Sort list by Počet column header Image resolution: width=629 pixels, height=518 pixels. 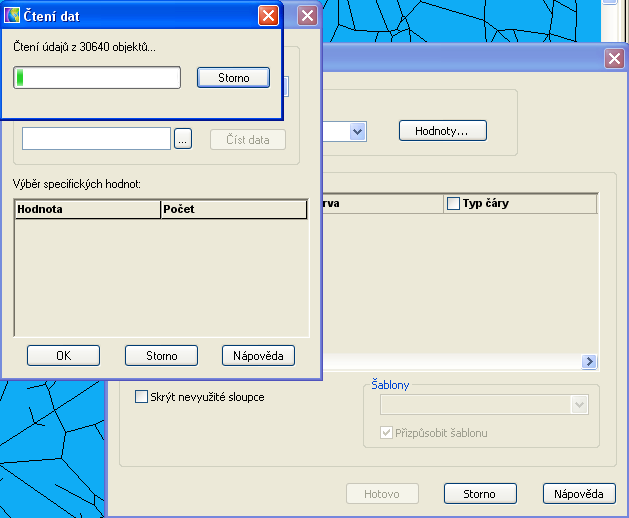pyautogui.click(x=233, y=210)
